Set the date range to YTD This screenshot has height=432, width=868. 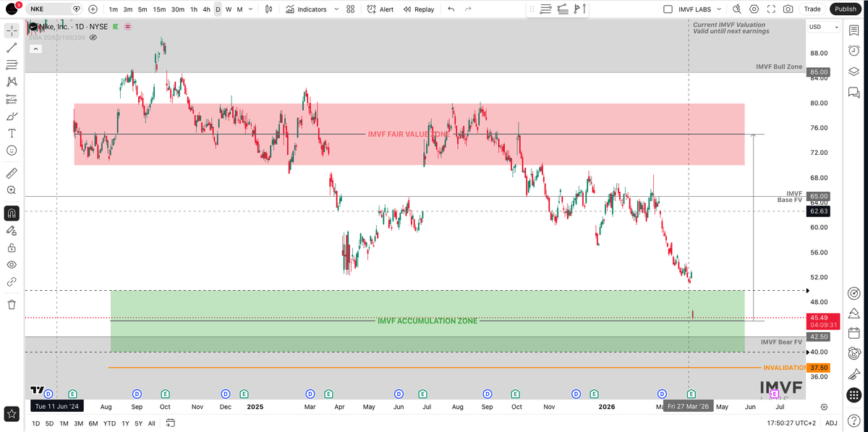click(x=109, y=423)
